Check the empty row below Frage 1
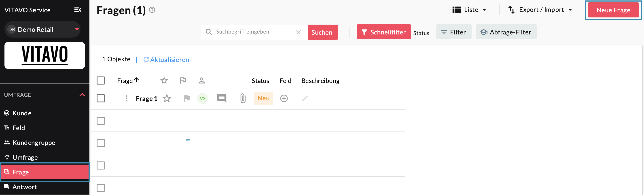The image size is (644, 195). [100, 121]
